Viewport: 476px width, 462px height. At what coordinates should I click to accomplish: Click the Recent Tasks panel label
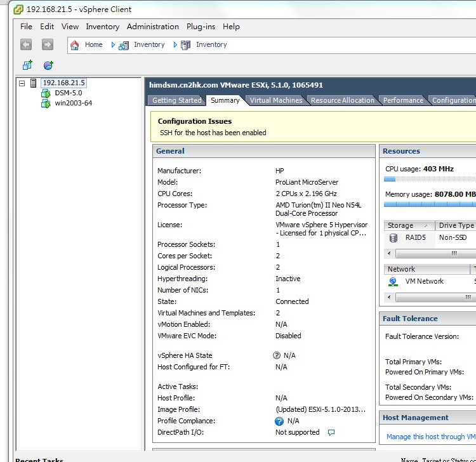tap(39, 459)
